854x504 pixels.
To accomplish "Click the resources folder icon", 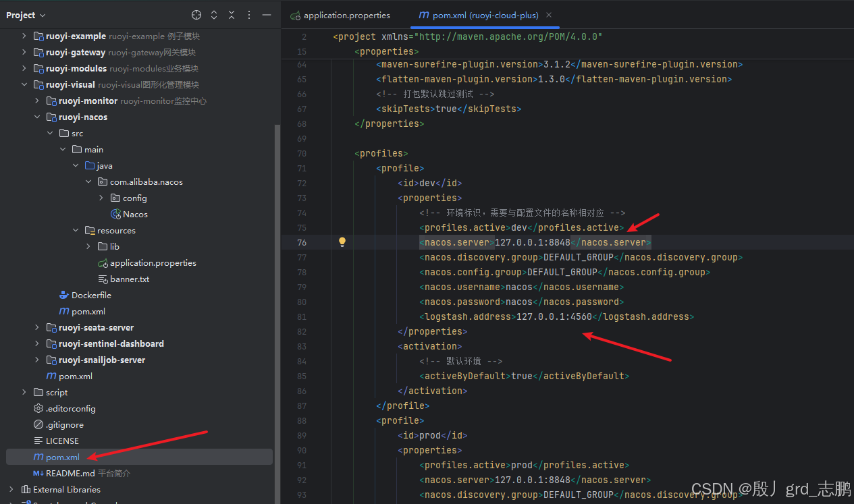I will click(x=90, y=230).
